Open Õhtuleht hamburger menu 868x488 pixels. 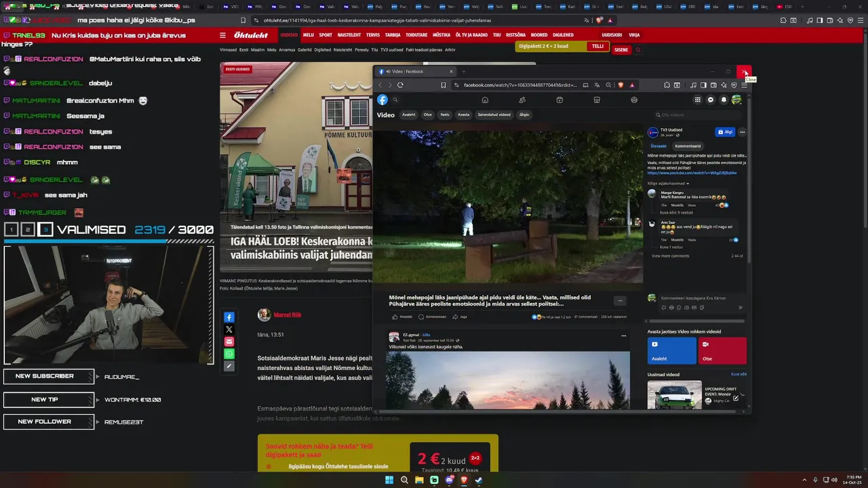(222, 35)
